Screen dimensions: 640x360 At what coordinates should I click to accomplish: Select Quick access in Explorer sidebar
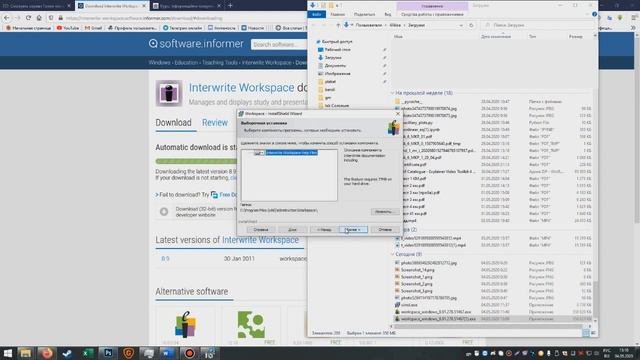click(334, 42)
